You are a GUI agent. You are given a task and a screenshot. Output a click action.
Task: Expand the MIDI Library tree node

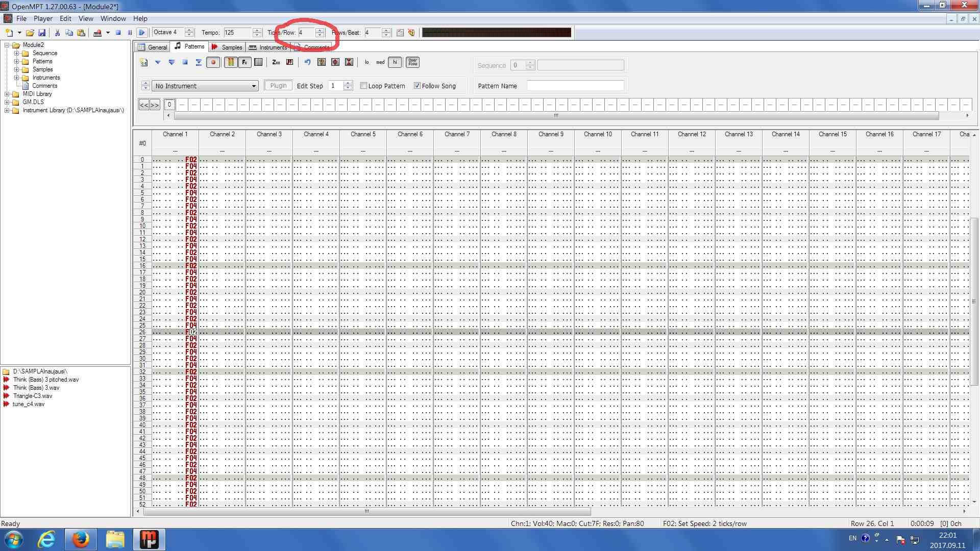coord(7,94)
